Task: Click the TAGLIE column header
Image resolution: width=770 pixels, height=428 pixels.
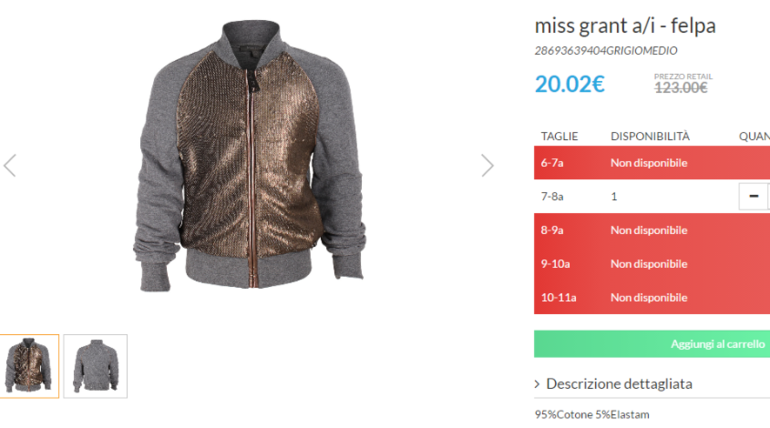Action: pos(559,136)
